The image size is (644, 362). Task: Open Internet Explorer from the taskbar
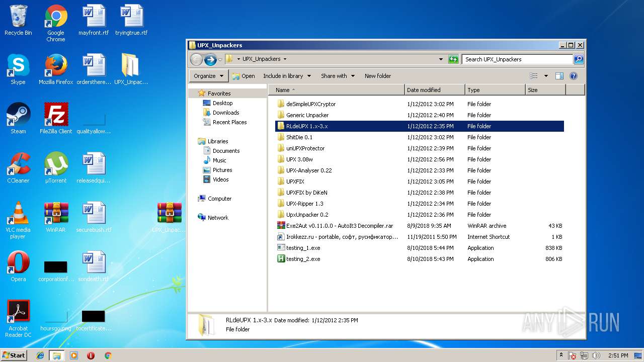[40, 355]
